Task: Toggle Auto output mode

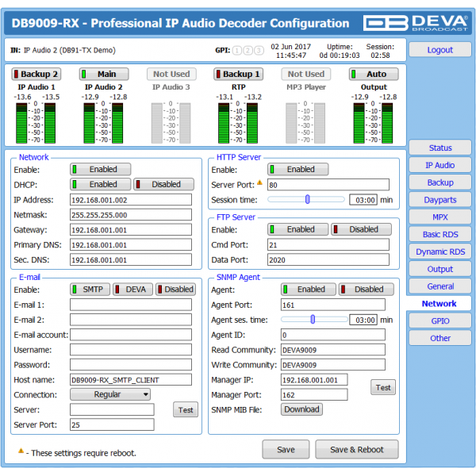Action: (x=374, y=74)
